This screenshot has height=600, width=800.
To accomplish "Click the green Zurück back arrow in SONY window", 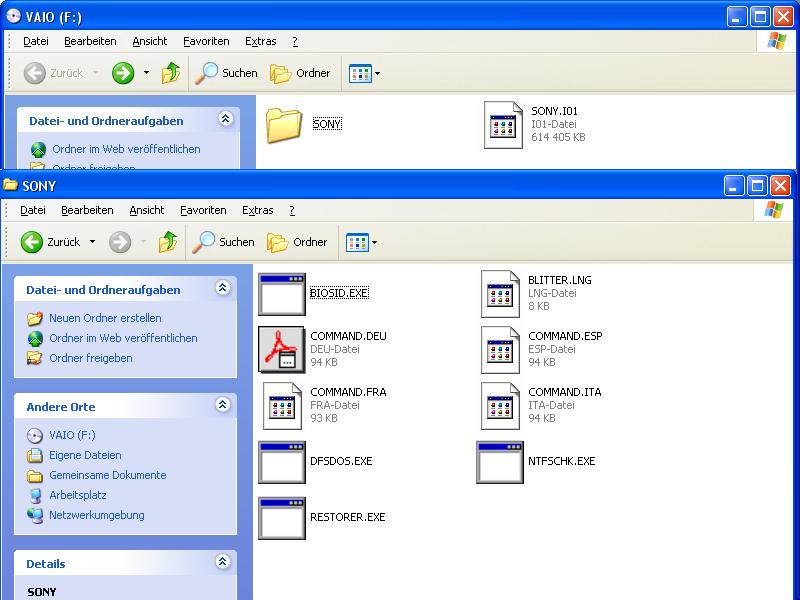I will click(x=32, y=242).
